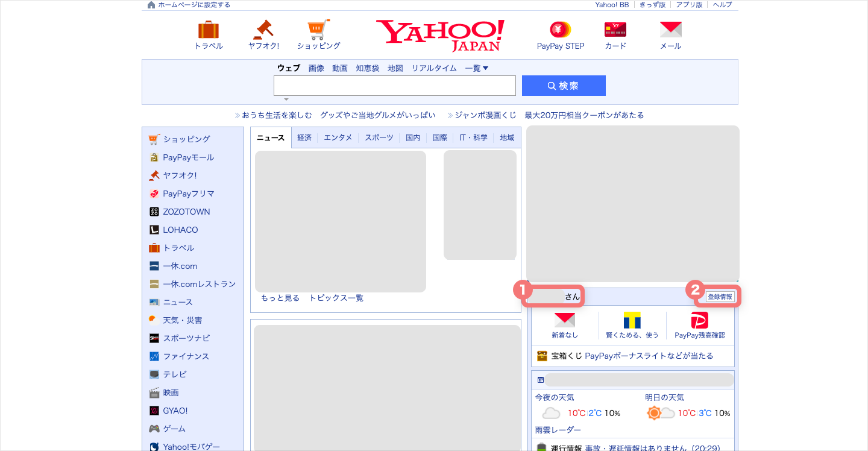Image resolution: width=868 pixels, height=451 pixels.
Task: Open the PayPay残高確認 icon
Action: [x=700, y=320]
